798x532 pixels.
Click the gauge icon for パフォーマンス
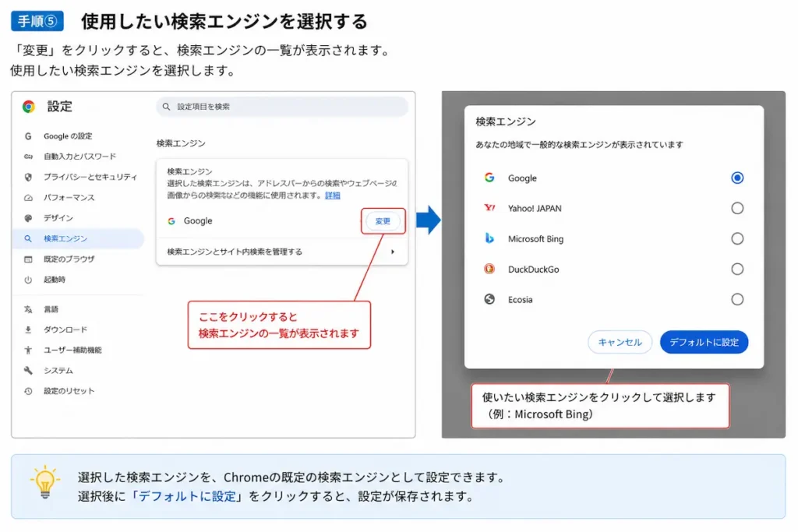[x=28, y=197]
